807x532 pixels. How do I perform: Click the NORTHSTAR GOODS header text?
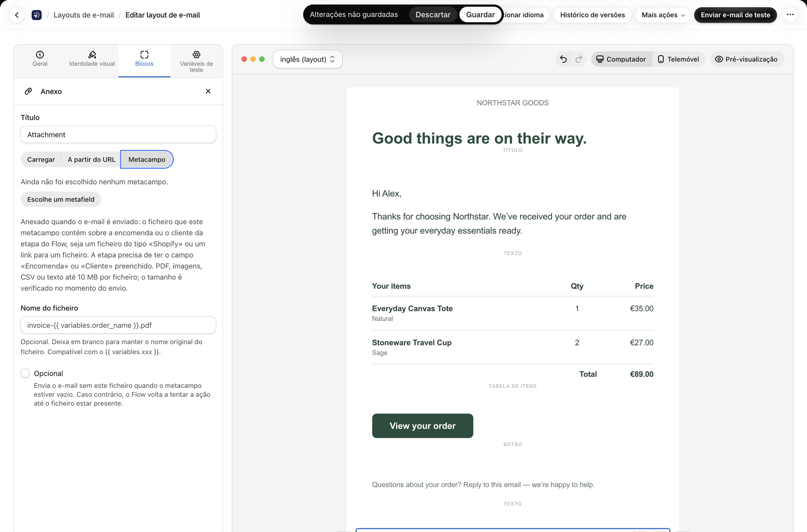[x=512, y=103]
